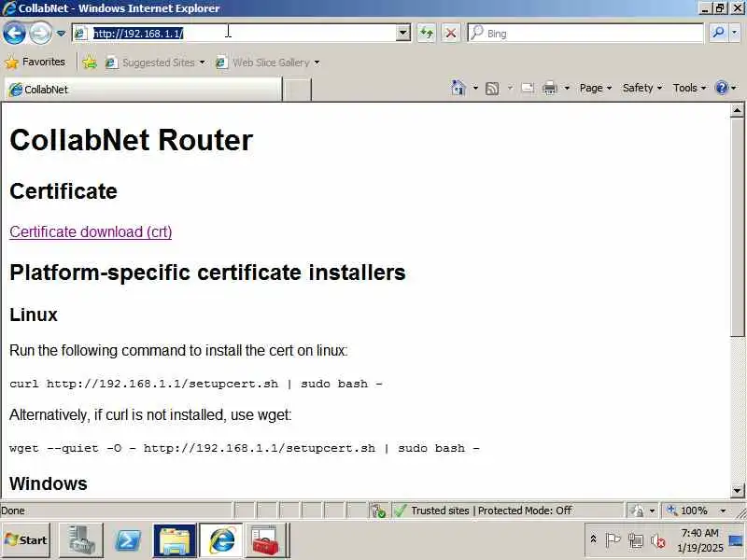The height and width of the screenshot is (560, 747).
Task: Click the search magnifier button
Action: (718, 34)
